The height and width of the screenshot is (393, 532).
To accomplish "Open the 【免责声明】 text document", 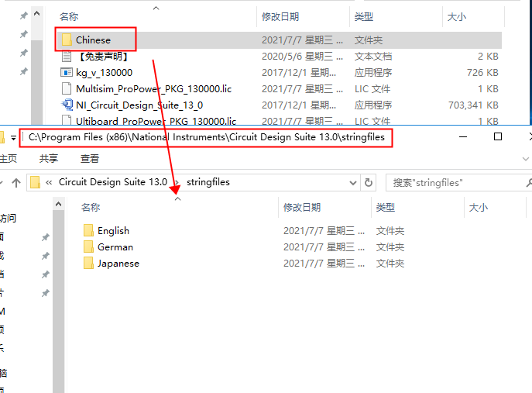I will point(104,57).
